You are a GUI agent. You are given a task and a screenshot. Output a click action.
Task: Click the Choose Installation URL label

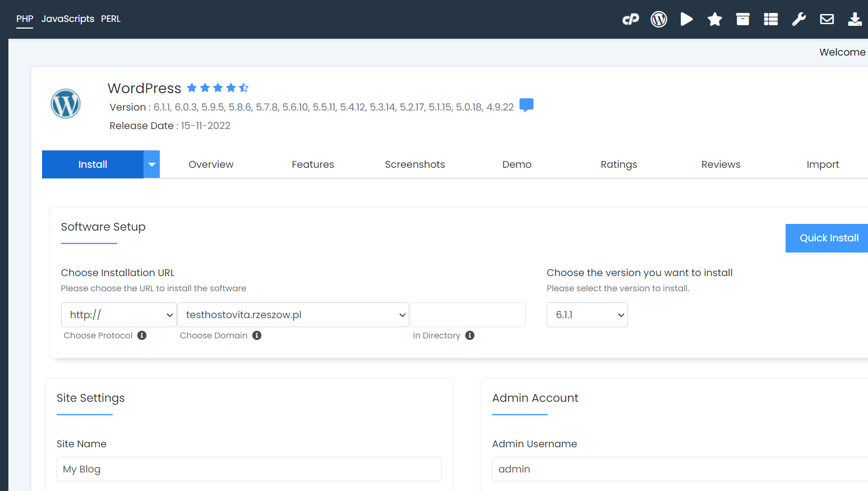(118, 273)
